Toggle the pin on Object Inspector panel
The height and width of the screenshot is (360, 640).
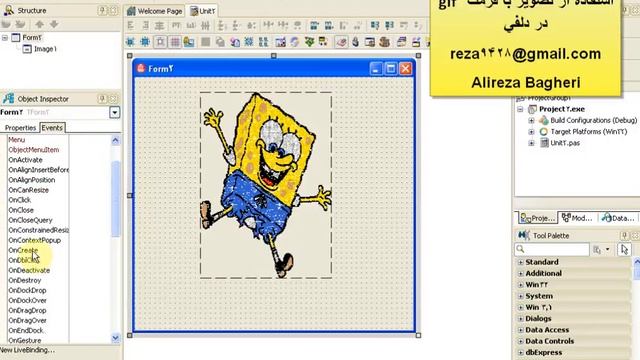pyautogui.click(x=102, y=98)
